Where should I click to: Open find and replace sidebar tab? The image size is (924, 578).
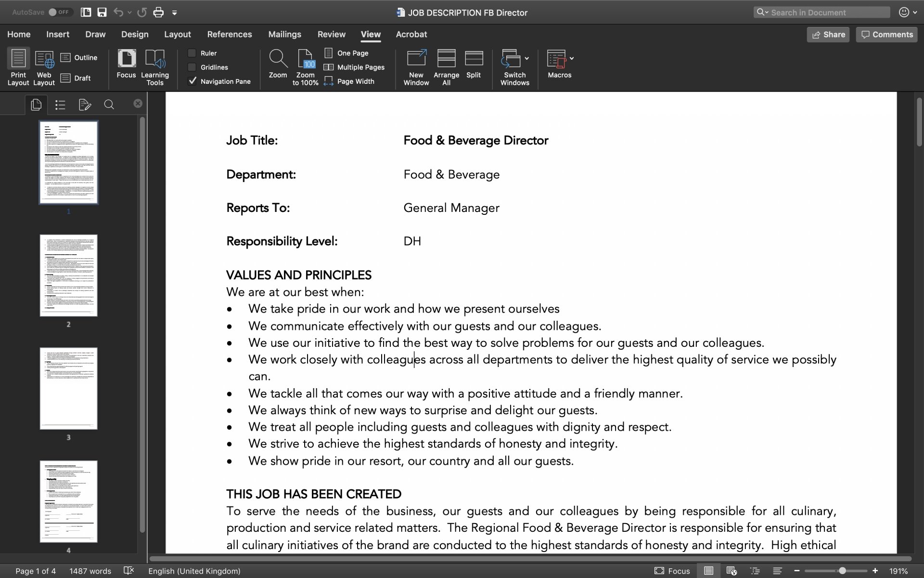[x=109, y=105]
